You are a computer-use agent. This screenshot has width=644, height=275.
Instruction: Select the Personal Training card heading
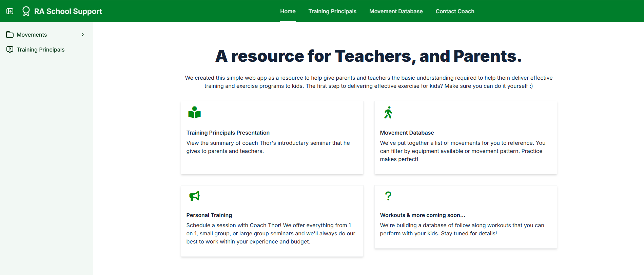pyautogui.click(x=209, y=215)
